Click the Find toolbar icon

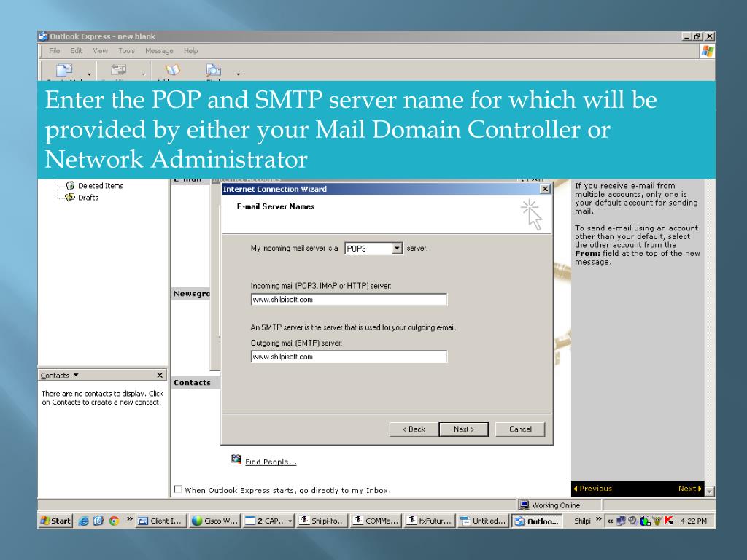click(x=214, y=71)
